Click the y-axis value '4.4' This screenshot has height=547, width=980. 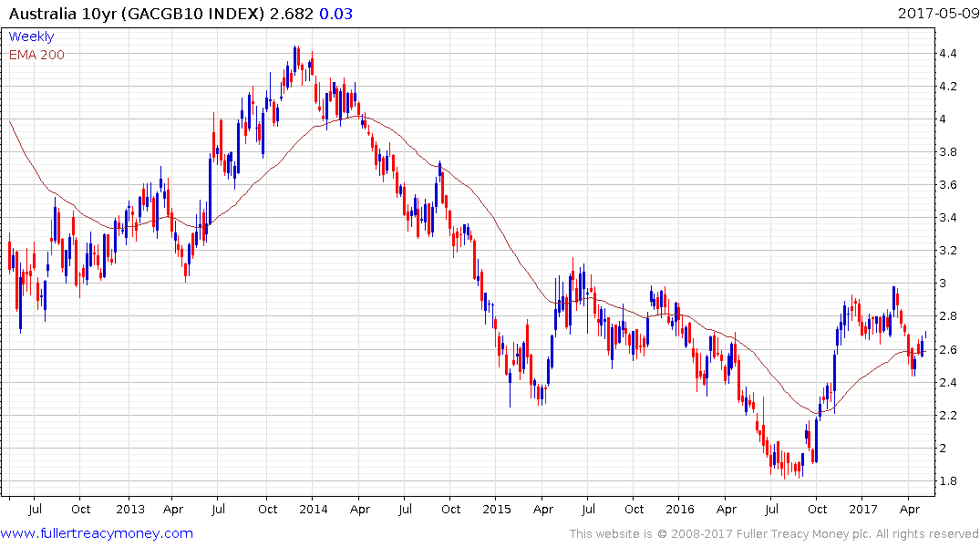[x=947, y=54]
